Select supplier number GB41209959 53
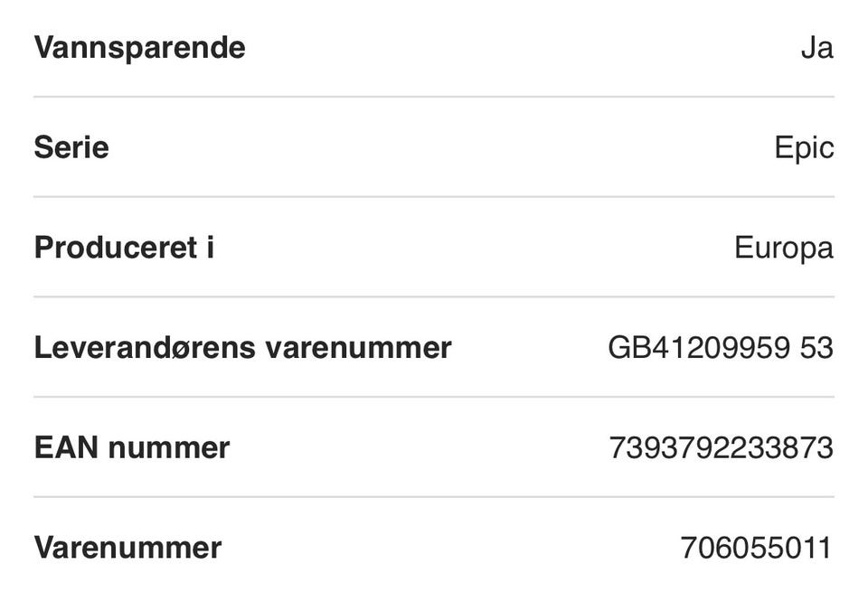Viewport: 868px width, 601px height. (x=721, y=348)
